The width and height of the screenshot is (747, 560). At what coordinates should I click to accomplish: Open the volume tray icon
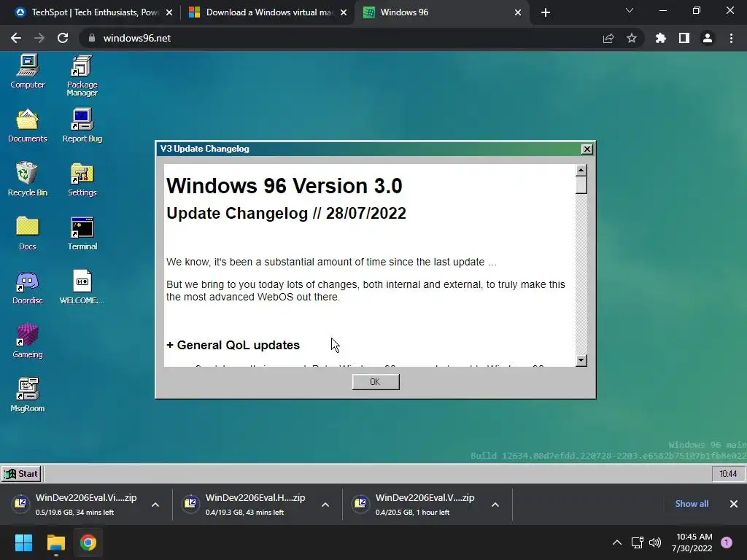[x=655, y=542]
